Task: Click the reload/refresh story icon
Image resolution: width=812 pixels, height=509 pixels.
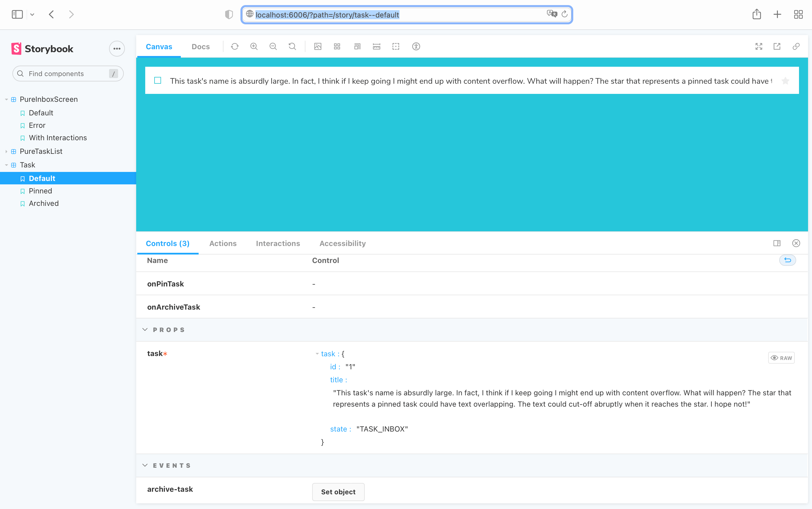Action: pos(234,46)
